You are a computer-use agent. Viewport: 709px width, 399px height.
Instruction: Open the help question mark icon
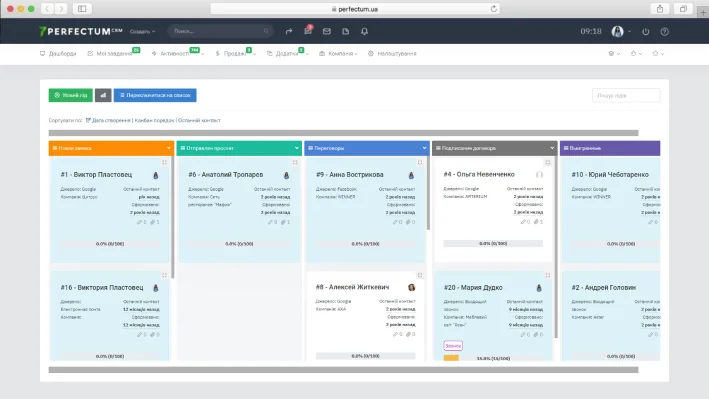tap(664, 32)
